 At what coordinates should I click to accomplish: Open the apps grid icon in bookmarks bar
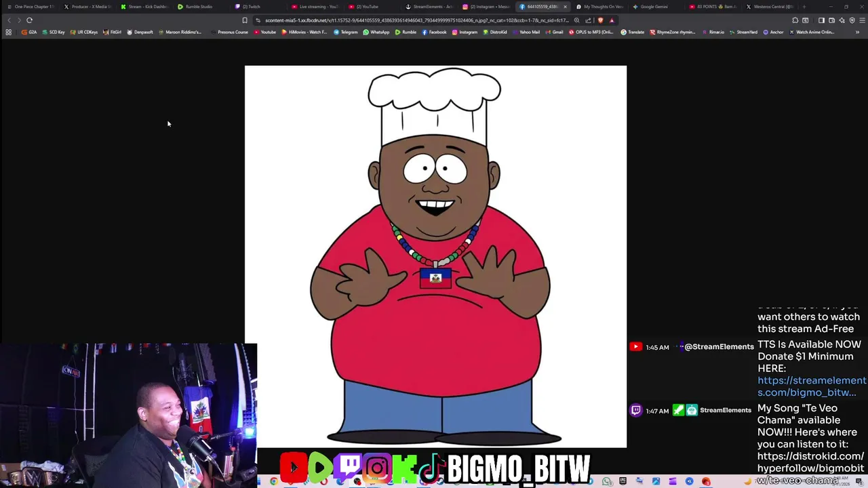pos(8,32)
